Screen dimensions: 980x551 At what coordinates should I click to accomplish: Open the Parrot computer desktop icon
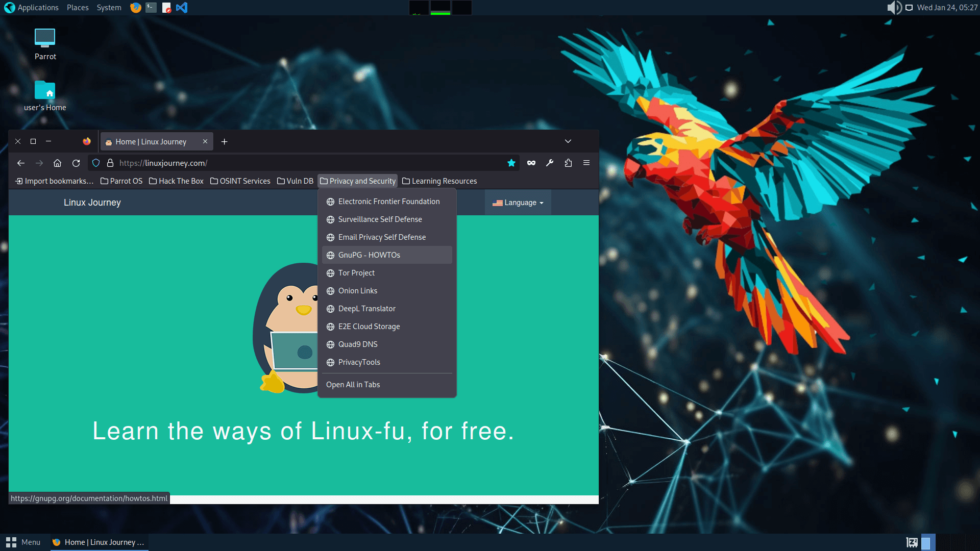[45, 44]
